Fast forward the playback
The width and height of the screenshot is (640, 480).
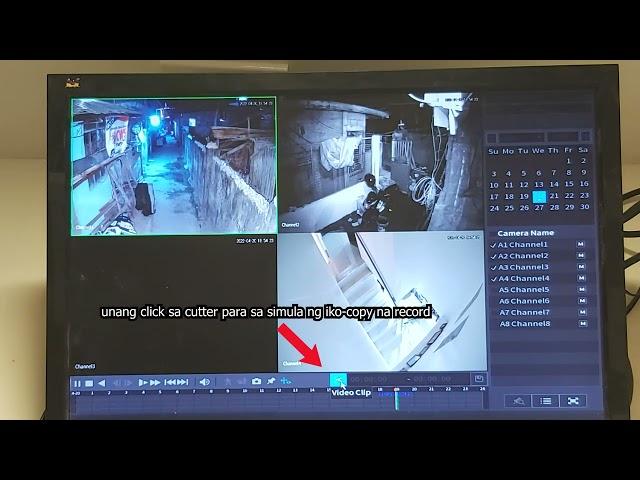pos(155,382)
